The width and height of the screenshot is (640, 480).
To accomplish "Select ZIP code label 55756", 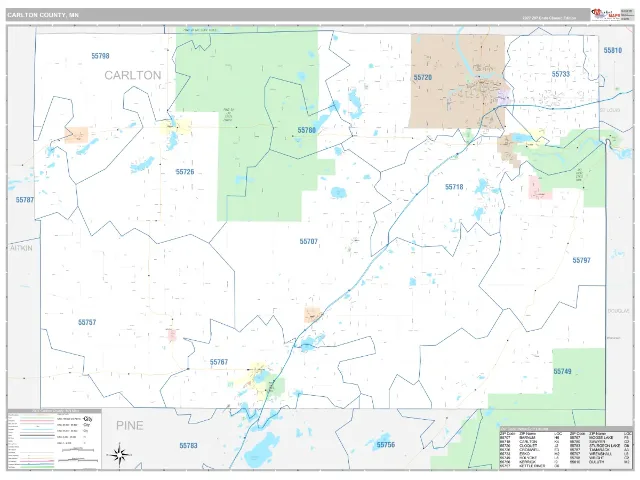I will 386,445.
